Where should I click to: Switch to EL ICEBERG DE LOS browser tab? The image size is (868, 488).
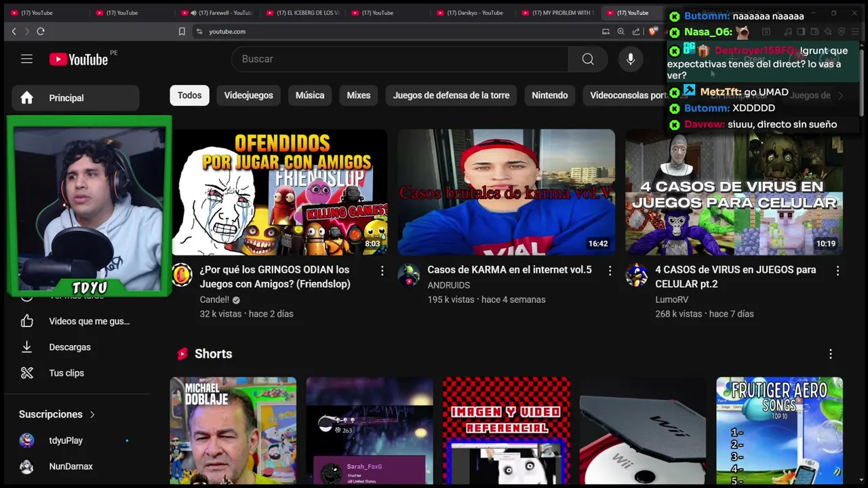click(302, 12)
